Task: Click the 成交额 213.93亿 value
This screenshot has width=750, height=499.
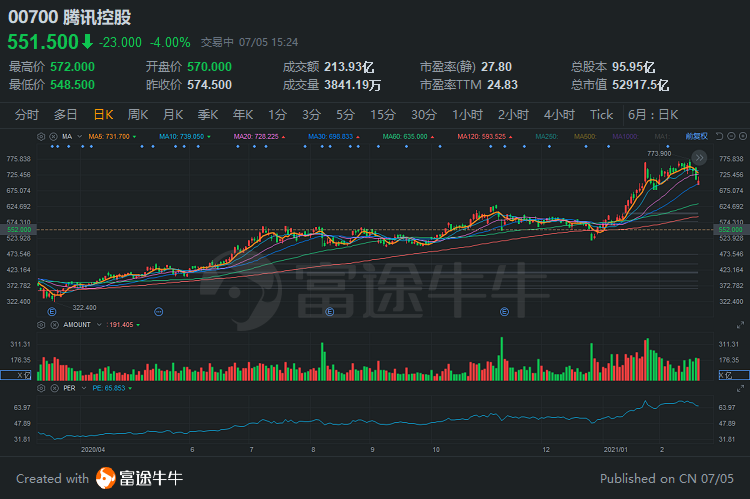Action: pyautogui.click(x=349, y=67)
